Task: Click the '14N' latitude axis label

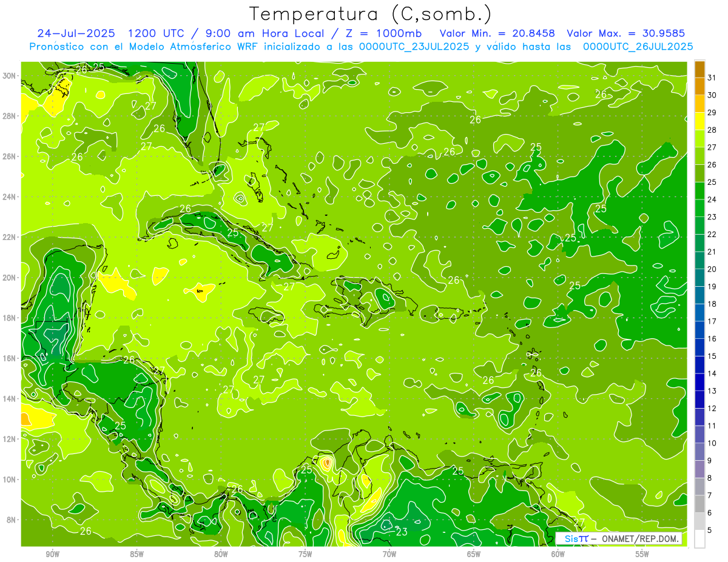Action: [10, 398]
